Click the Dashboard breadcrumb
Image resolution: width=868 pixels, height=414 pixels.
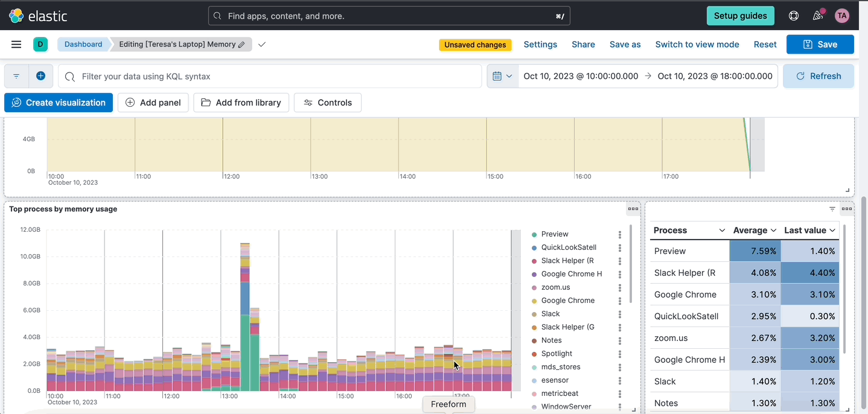point(83,44)
